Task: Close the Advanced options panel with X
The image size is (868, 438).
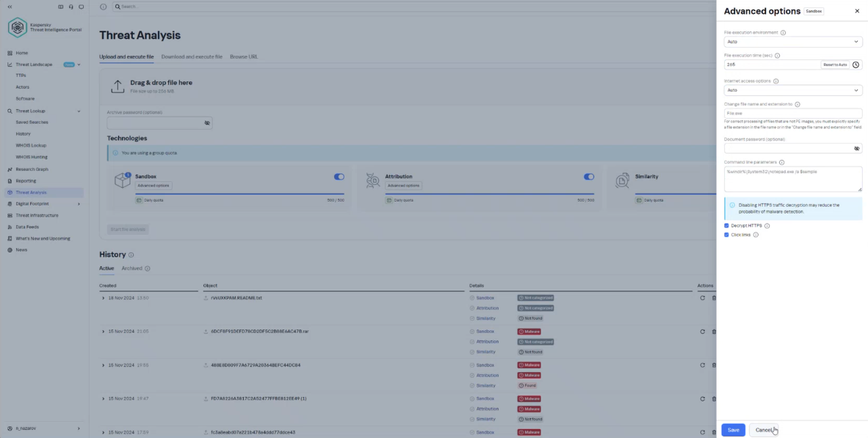Action: [857, 11]
